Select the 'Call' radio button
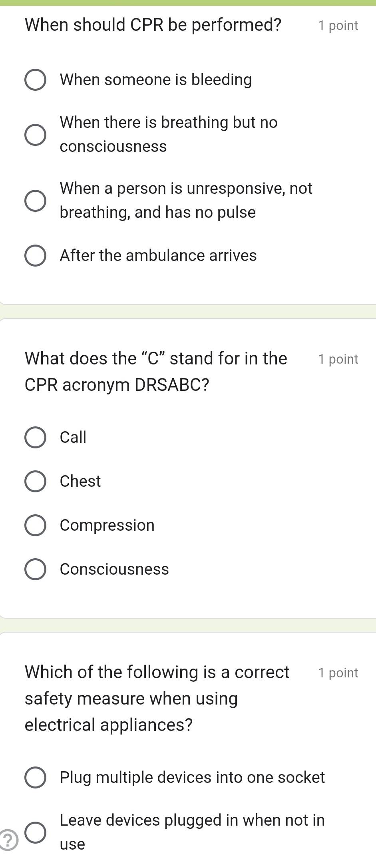This screenshot has width=376, height=868. click(35, 438)
